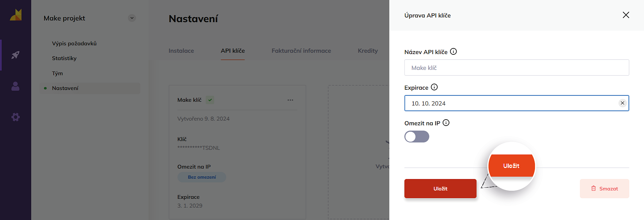Click info icon next to Název API klíče

[x=453, y=52]
